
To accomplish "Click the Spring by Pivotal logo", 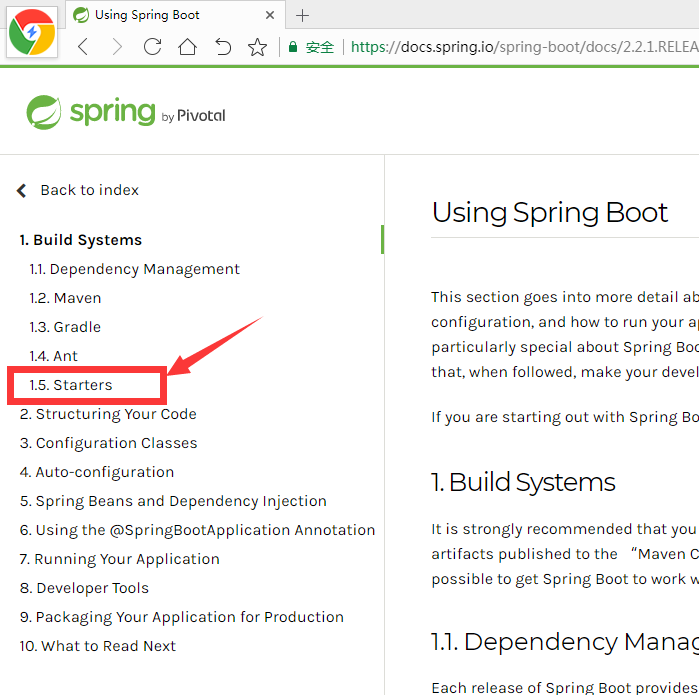I will 126,112.
